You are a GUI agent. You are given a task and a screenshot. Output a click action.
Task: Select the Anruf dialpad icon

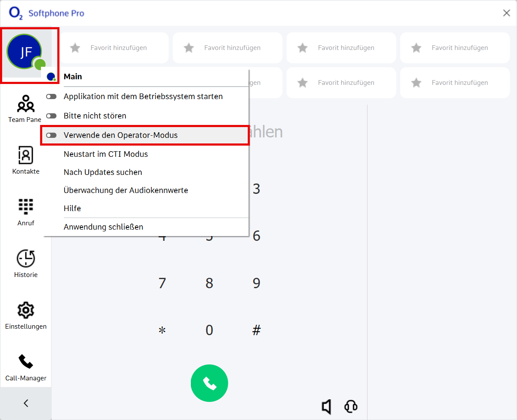(25, 207)
